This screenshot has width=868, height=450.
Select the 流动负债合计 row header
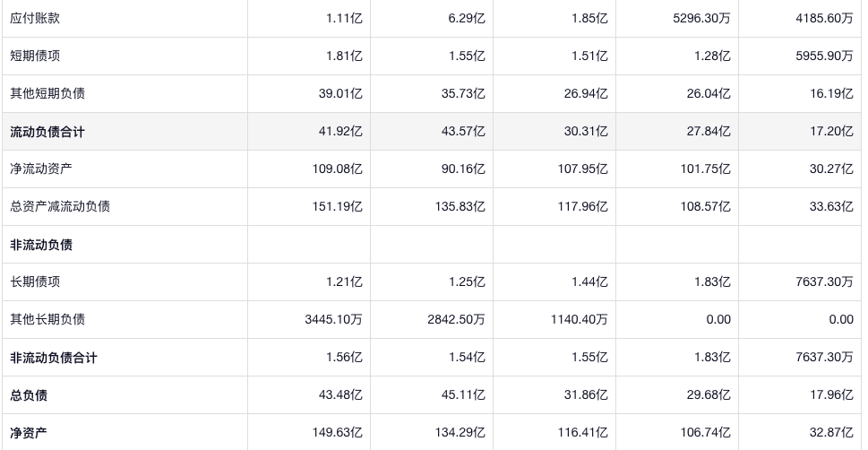47,132
